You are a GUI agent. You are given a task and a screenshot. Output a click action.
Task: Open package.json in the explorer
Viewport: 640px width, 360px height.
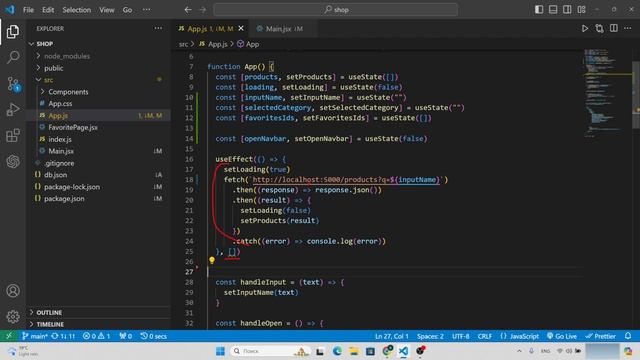[64, 198]
